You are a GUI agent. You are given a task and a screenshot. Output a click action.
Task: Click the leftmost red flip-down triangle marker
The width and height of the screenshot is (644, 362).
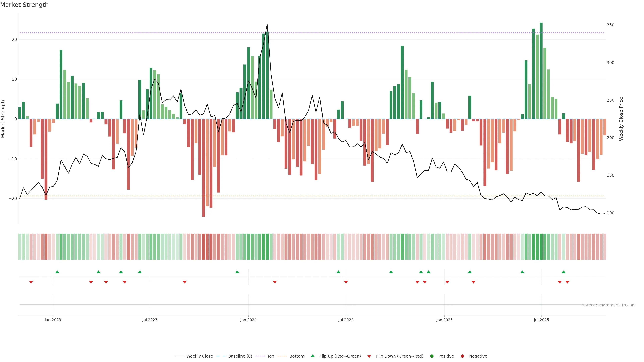coord(31,282)
